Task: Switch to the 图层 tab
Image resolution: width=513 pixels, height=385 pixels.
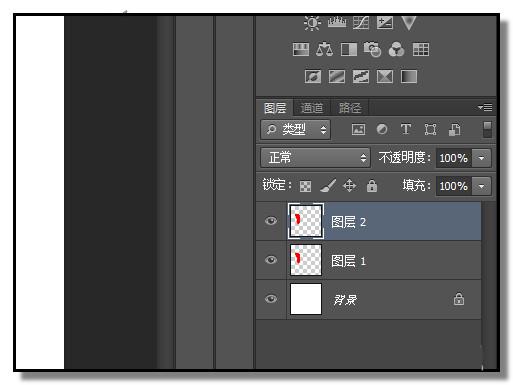Action: coord(275,108)
